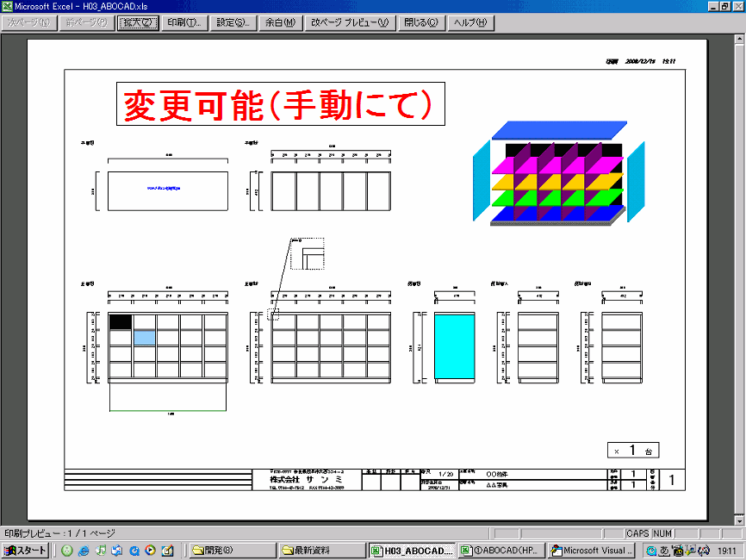This screenshot has width=746, height=560.
Task: Open print dialog with 印刷(T)... button
Action: (184, 22)
